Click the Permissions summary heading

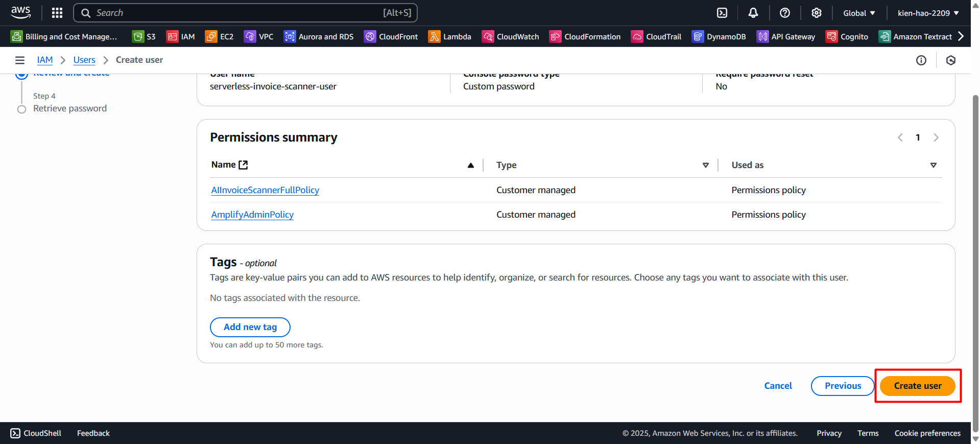pos(274,137)
